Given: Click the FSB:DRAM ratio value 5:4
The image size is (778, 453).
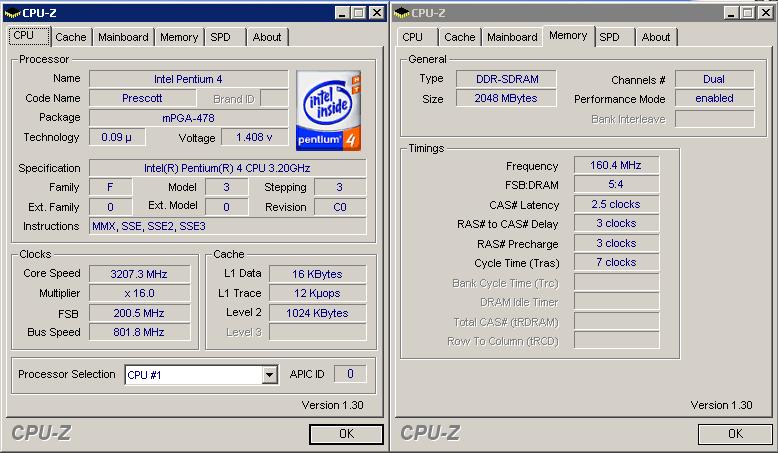Looking at the screenshot, I should point(616,185).
